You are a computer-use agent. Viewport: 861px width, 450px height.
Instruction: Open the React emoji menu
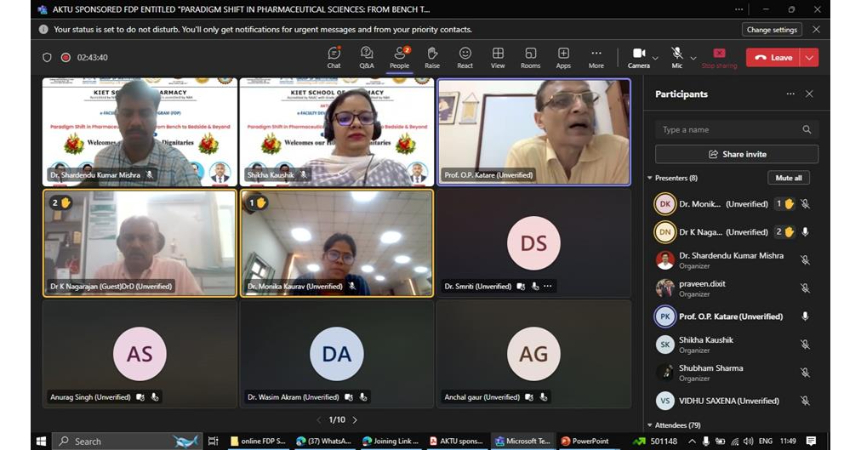[465, 57]
